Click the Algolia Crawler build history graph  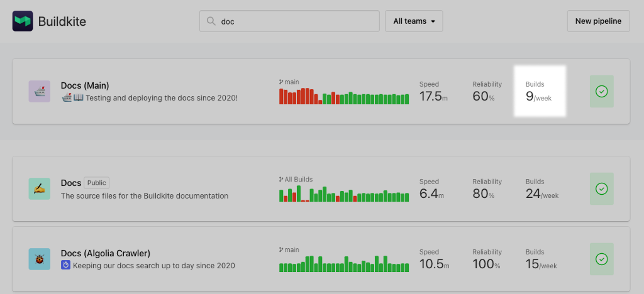click(x=344, y=264)
